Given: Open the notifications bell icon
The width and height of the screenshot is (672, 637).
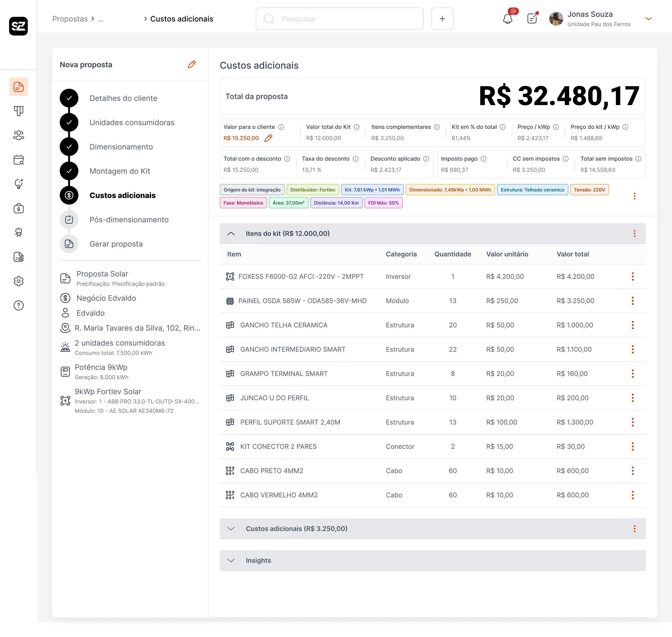Looking at the screenshot, I should pyautogui.click(x=507, y=19).
